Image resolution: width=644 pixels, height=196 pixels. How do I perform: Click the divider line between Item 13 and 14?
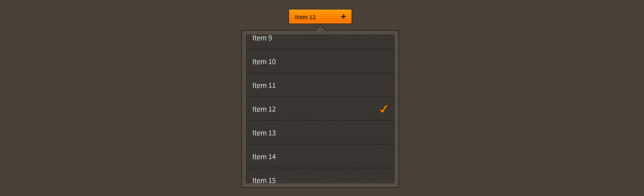pyautogui.click(x=320, y=144)
